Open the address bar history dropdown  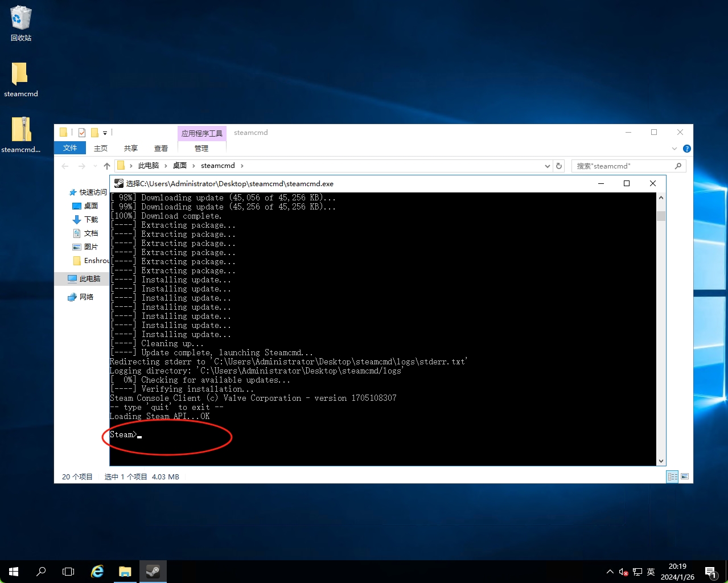click(548, 166)
